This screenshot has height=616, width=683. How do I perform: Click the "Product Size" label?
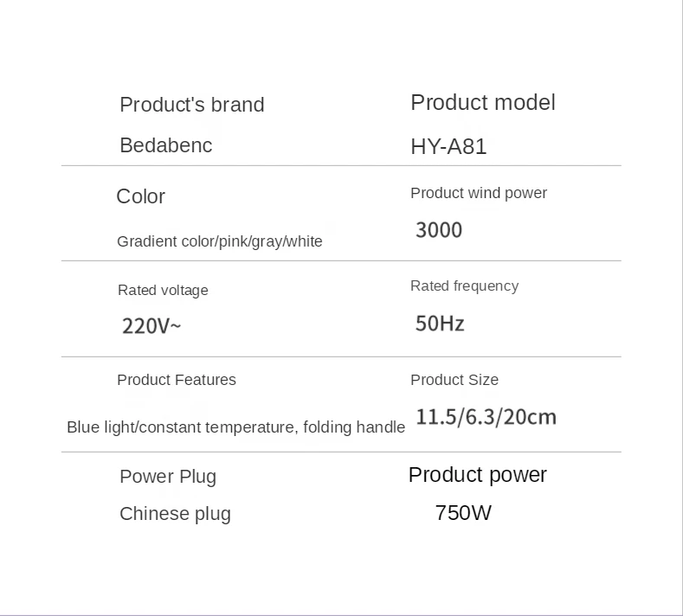[454, 380]
